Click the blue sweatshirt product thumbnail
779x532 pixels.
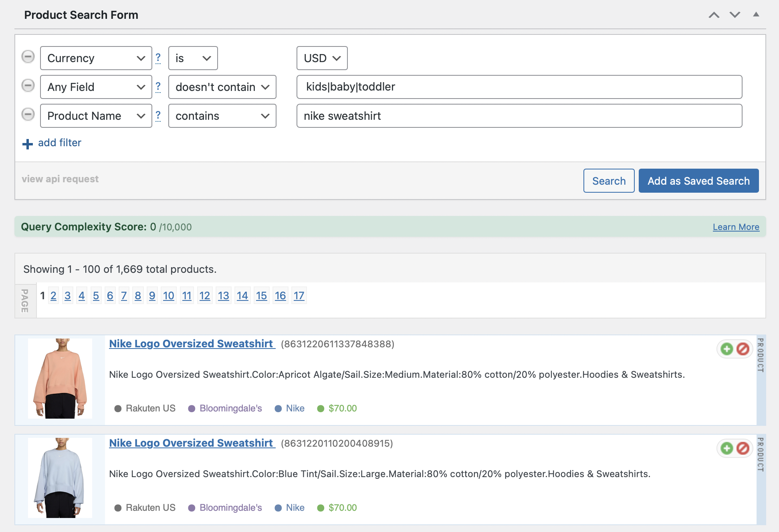[60, 478]
